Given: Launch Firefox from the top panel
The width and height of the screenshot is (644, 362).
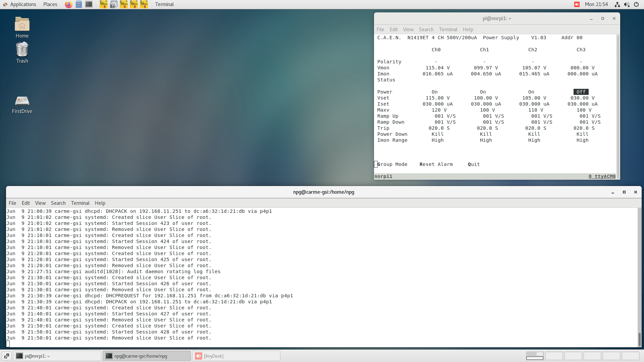Looking at the screenshot, I should pos(68,4).
